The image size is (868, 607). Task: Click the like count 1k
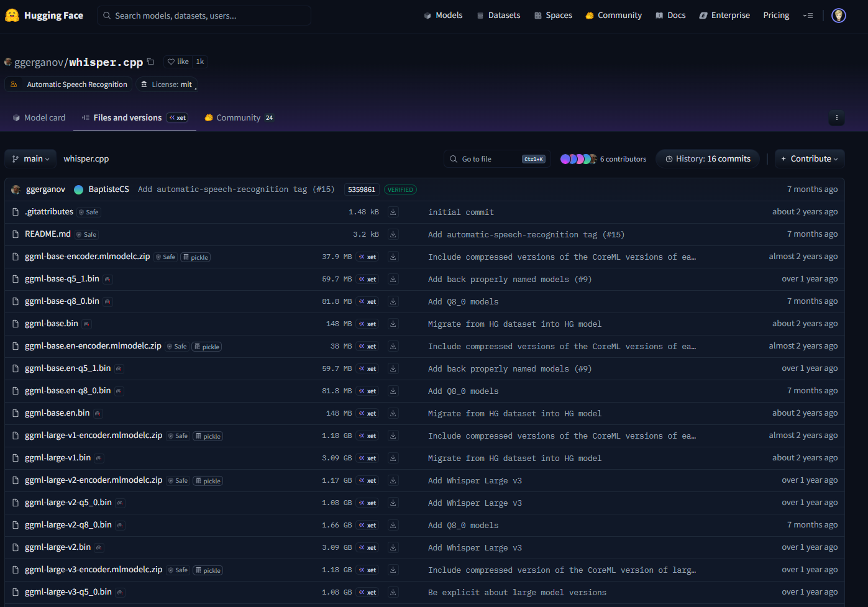pos(200,62)
